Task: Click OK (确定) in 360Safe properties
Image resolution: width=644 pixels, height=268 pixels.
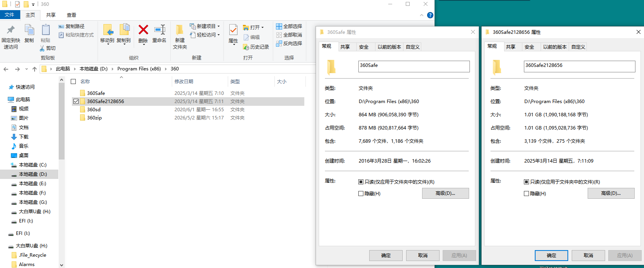Action: pos(386,256)
